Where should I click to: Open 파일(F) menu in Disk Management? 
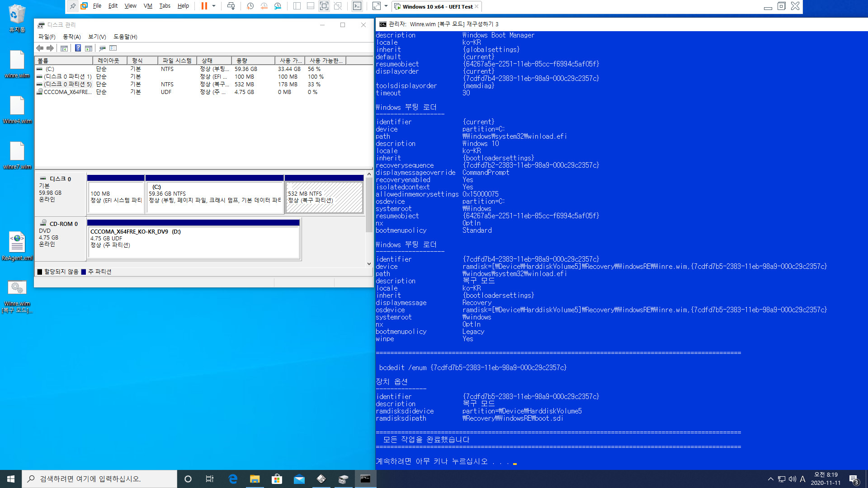pos(47,37)
